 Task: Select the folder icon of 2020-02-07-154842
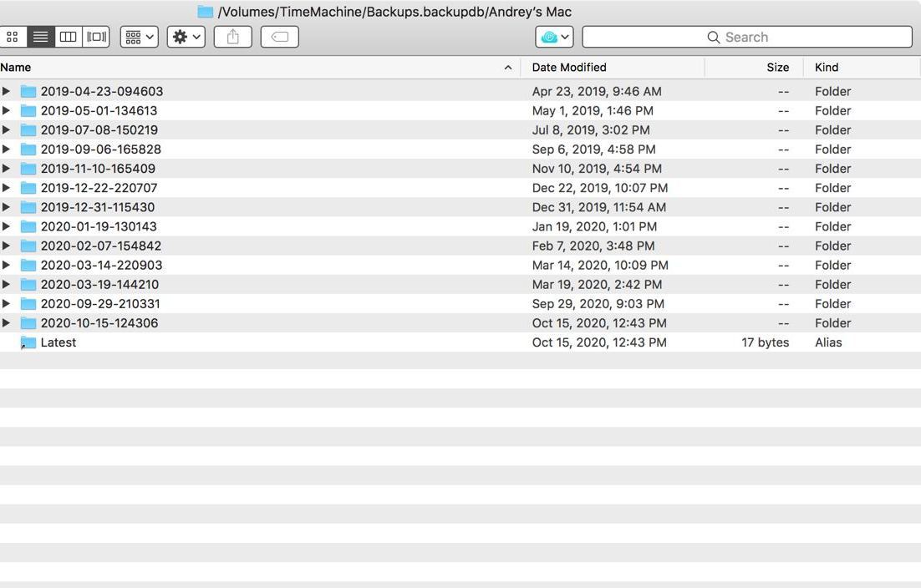[x=28, y=246]
